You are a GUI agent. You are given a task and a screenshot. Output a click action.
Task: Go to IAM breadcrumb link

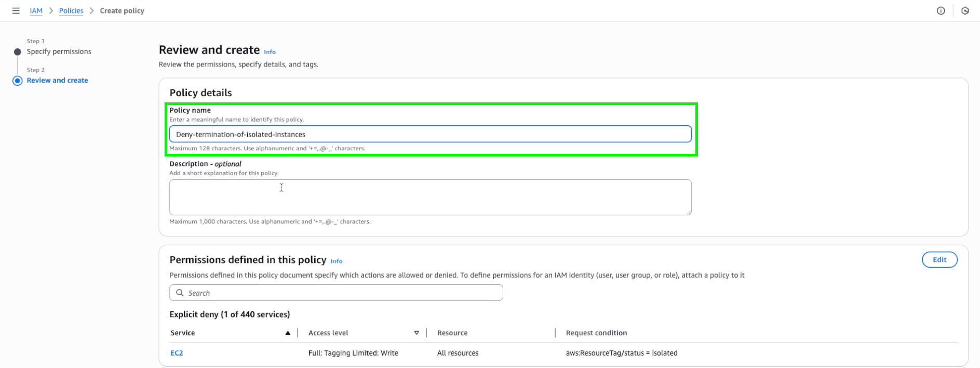(x=36, y=10)
